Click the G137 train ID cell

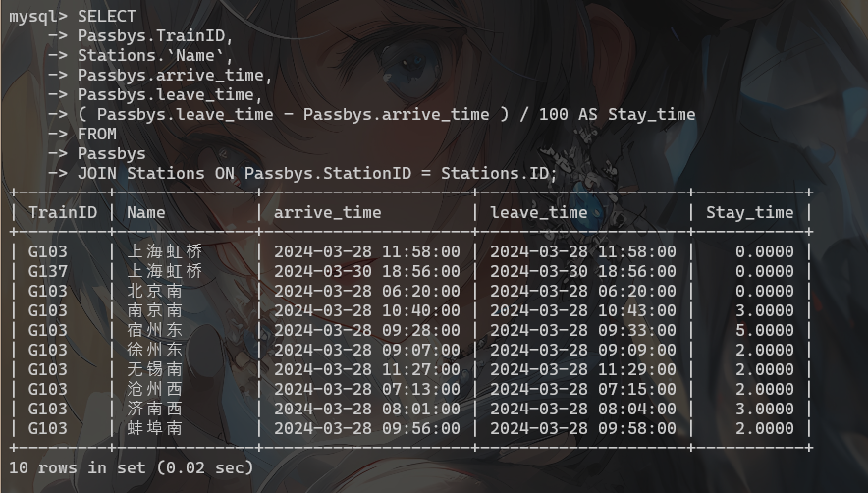coord(48,271)
